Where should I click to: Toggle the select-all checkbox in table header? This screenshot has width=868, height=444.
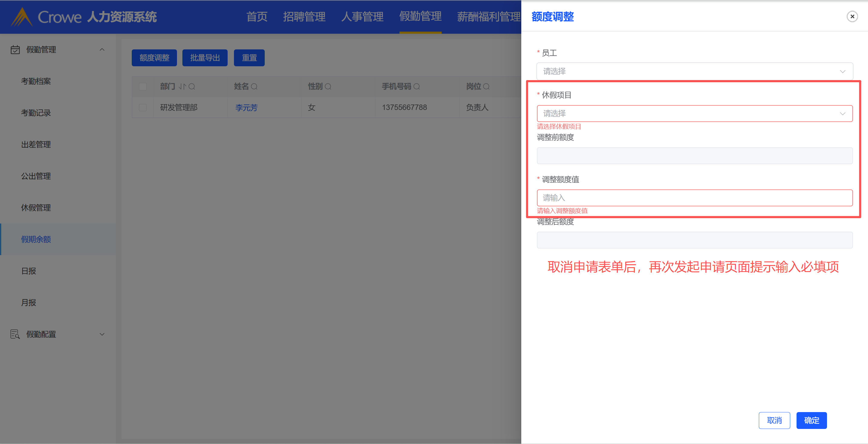tap(143, 86)
